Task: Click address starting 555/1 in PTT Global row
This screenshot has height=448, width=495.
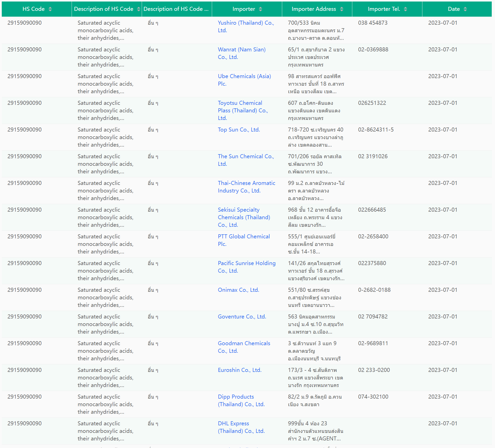Action: tap(312, 244)
